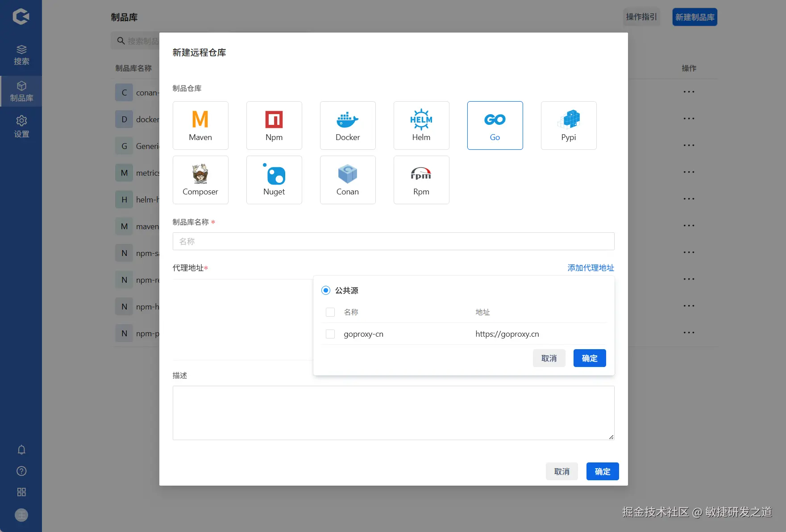Screen dimensions: 786x532
Task: Click the D avatar of the docker row
Action: (x=124, y=119)
